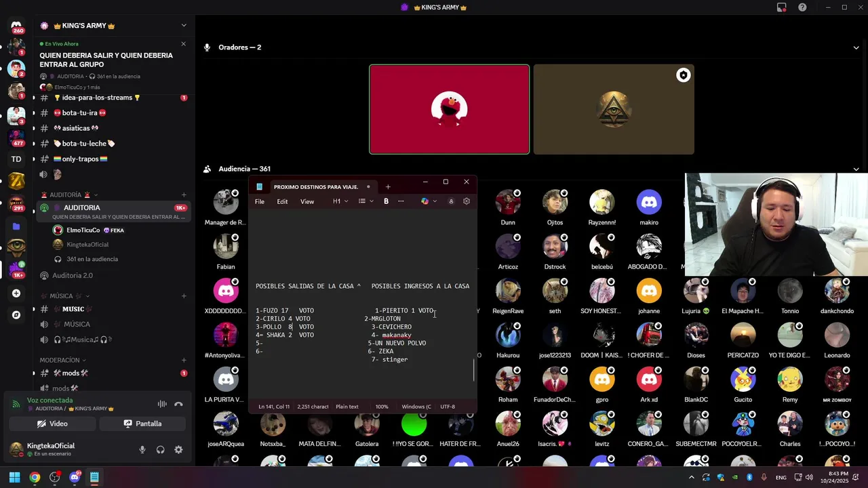
Task: Add new tab in Notepad
Action: [388, 187]
